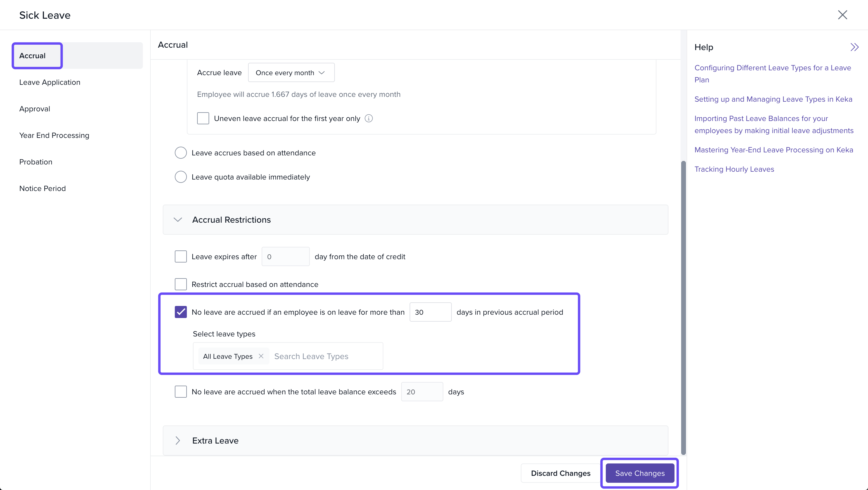Click the Discard Changes button
This screenshot has height=490, width=868.
click(x=560, y=473)
